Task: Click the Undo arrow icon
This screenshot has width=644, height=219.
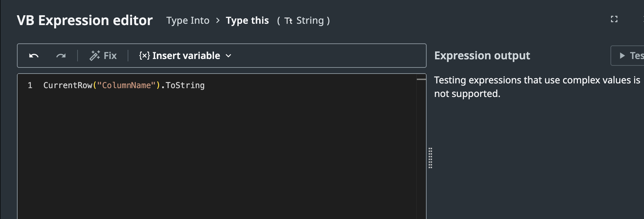Action: 34,56
